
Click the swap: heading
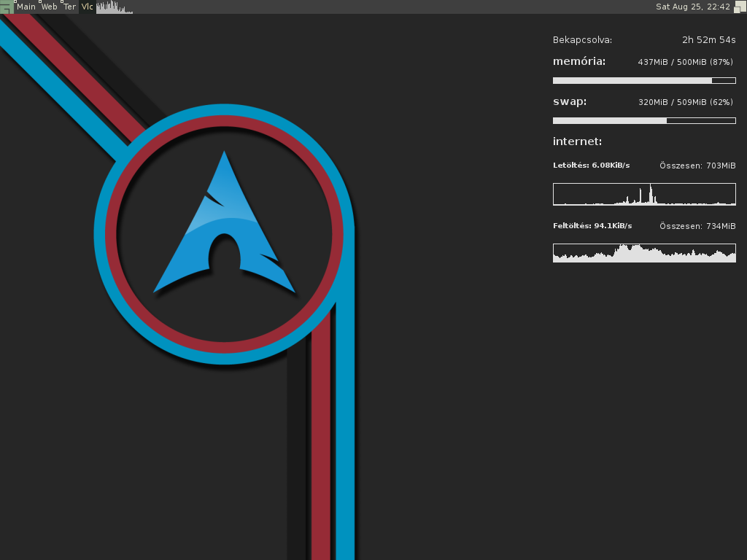coord(570,101)
